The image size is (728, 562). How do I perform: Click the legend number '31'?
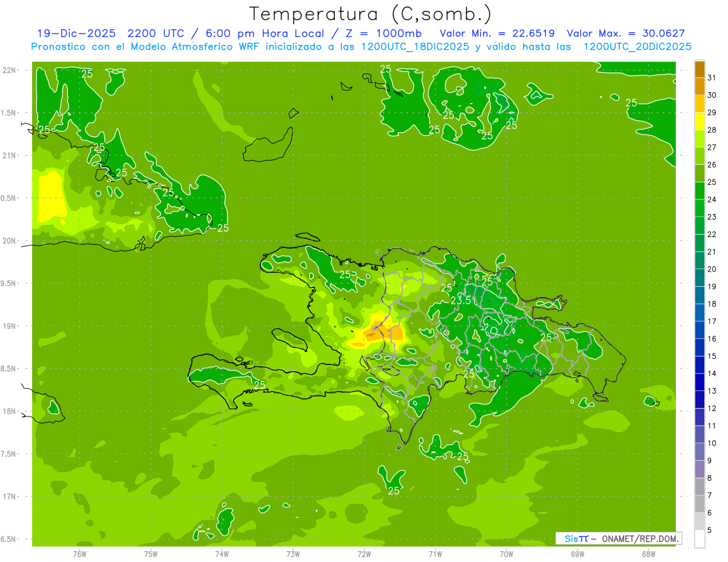click(x=712, y=78)
